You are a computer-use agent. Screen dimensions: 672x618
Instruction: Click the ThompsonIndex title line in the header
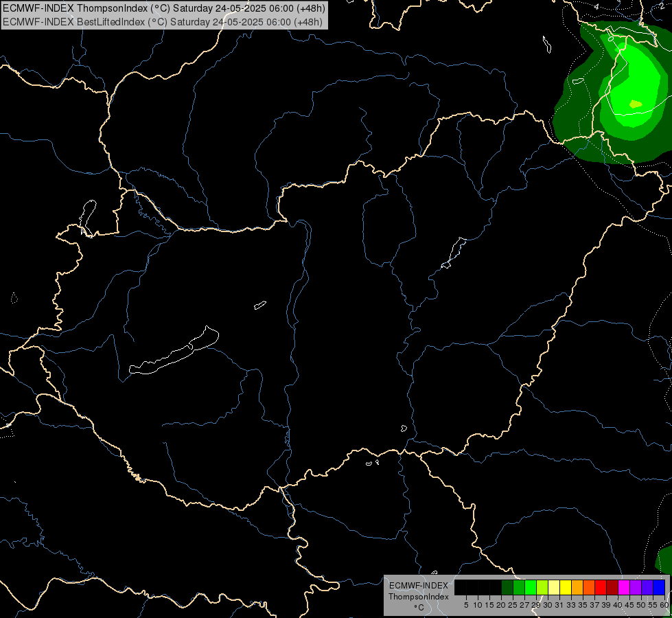[164, 8]
